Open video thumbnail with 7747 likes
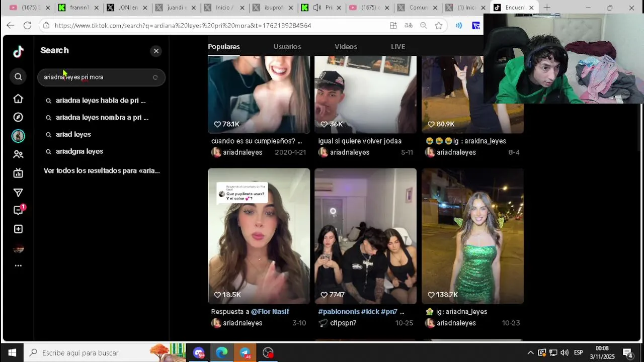The image size is (644, 362). 366,236
